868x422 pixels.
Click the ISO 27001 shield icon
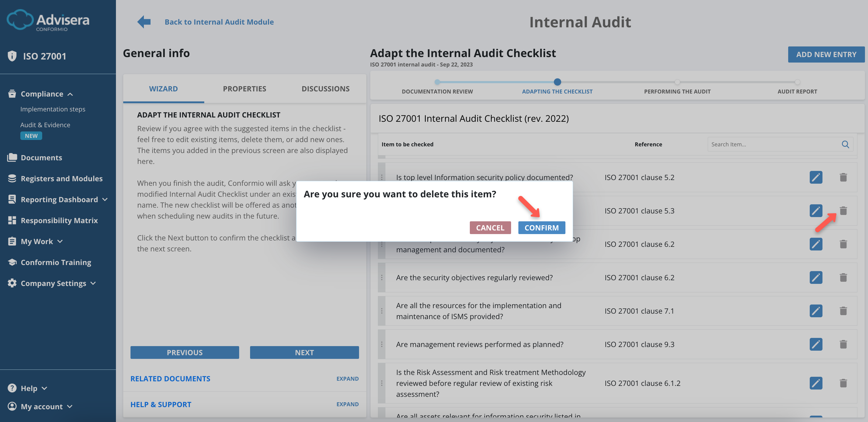(12, 56)
